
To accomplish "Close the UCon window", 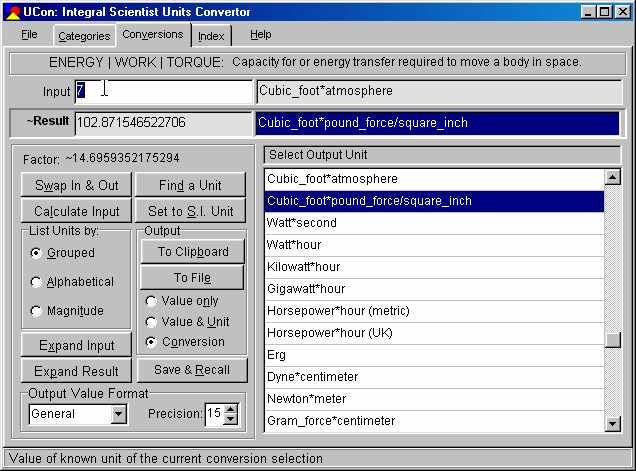I will [x=622, y=12].
